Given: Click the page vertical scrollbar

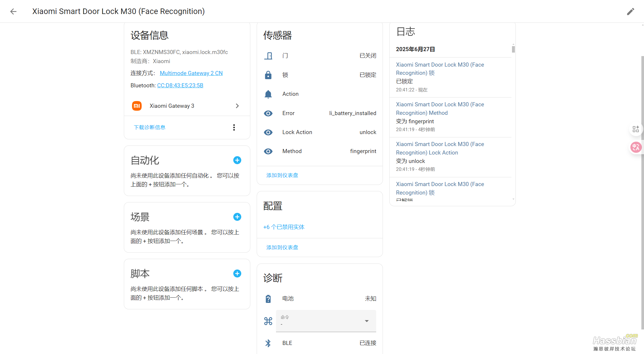Looking at the screenshot, I should (x=642, y=193).
